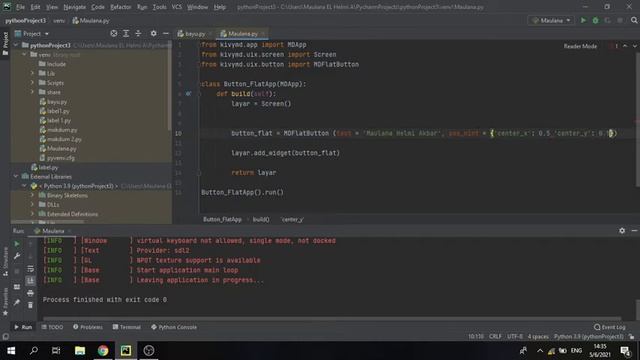Open the Refactor menu

[121, 7]
